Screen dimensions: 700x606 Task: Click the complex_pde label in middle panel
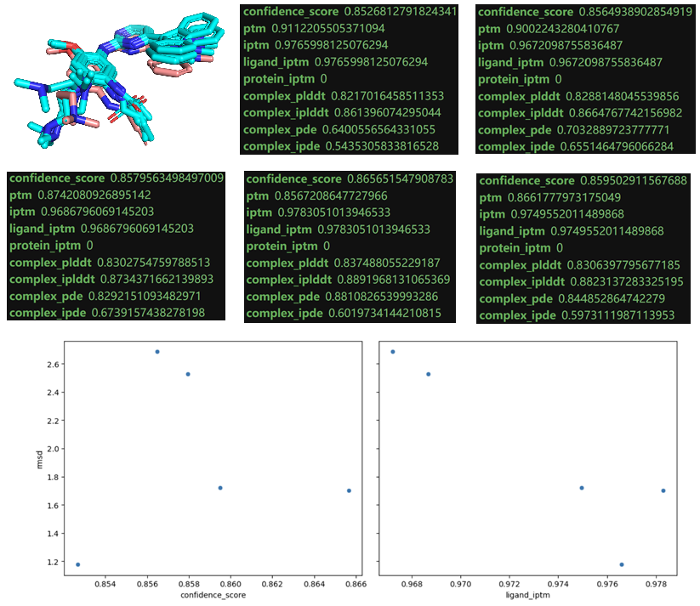coord(285,297)
